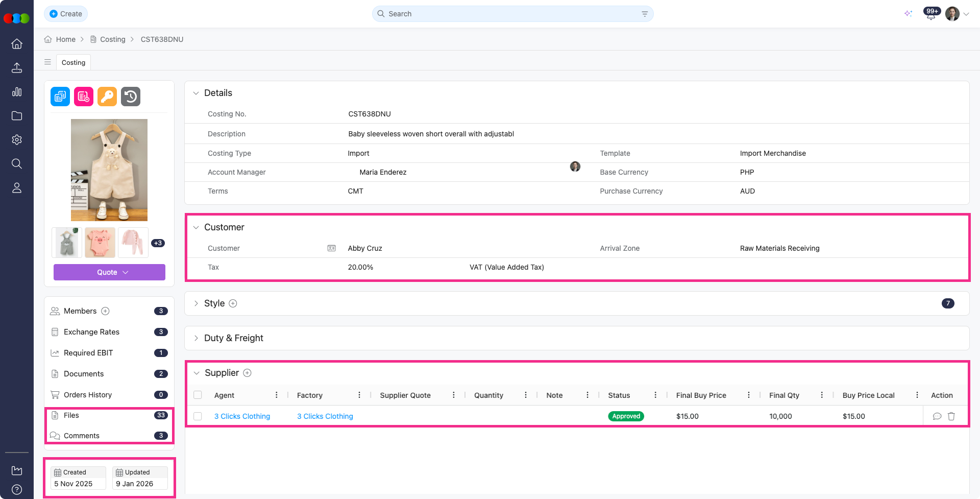Image resolution: width=980 pixels, height=499 pixels.
Task: Click the add member plus icon
Action: [106, 311]
